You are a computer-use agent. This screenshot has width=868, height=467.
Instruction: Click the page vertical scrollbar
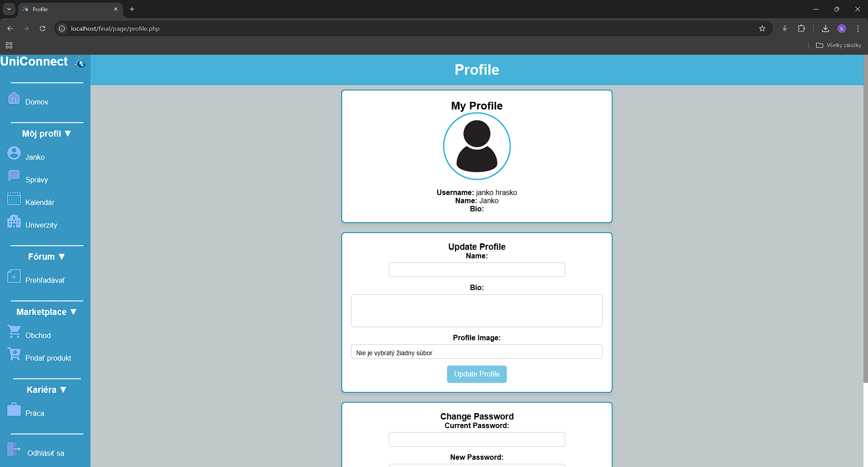[x=865, y=219]
